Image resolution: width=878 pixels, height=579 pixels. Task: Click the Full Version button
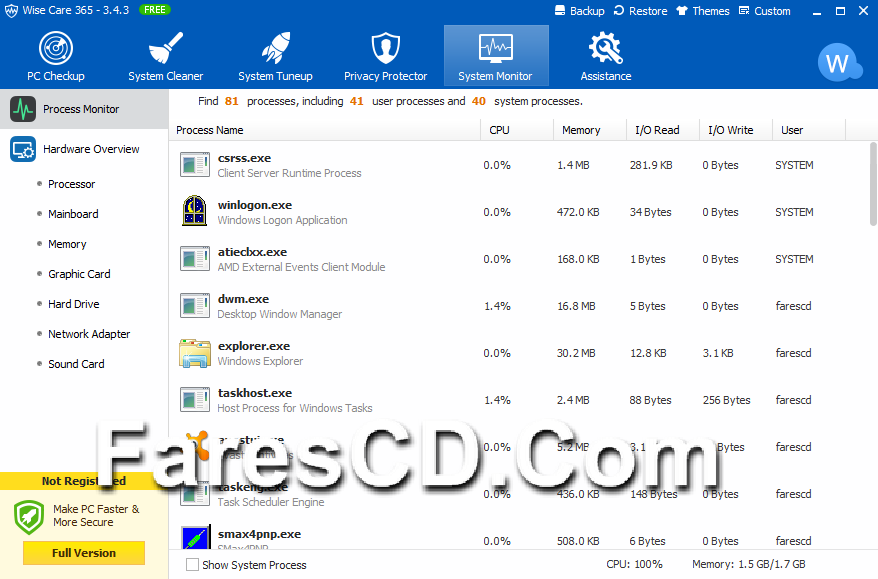(x=84, y=553)
